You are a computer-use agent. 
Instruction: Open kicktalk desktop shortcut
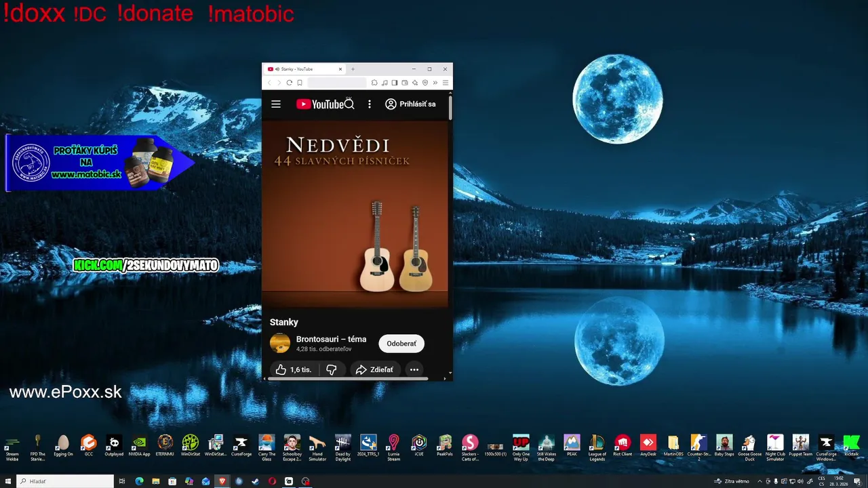coord(851,447)
